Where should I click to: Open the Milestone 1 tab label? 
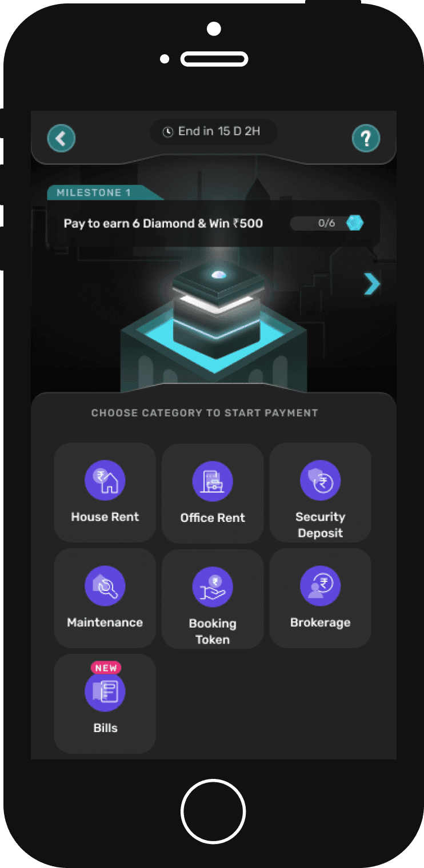94,193
